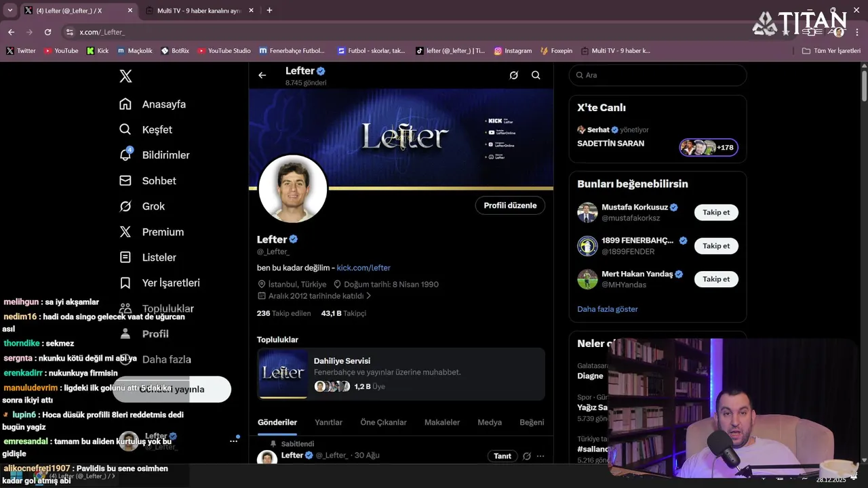Open a new browser tab

tap(269, 10)
